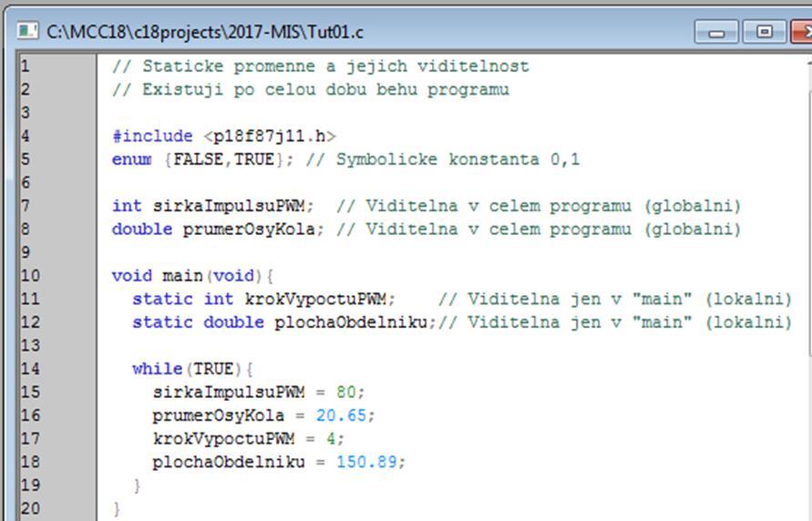Click the "main" function name on line 10
This screenshot has width=812, height=521.
click(183, 276)
